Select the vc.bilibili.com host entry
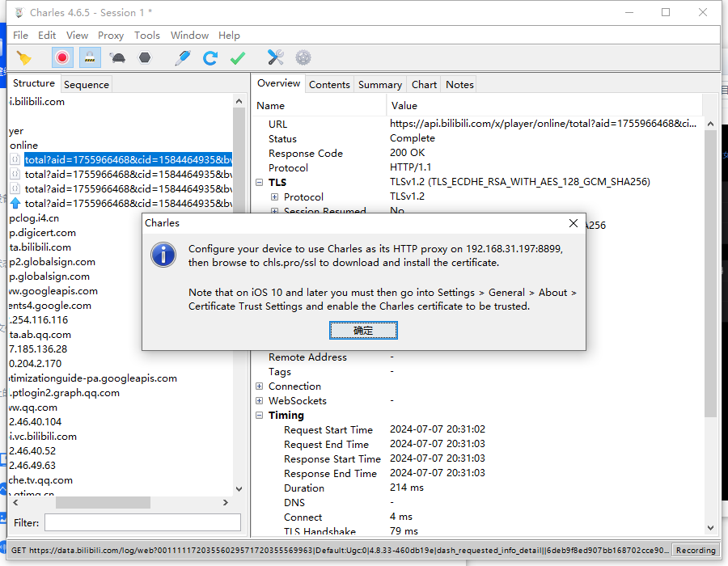This screenshot has width=728, height=566. [x=42, y=436]
